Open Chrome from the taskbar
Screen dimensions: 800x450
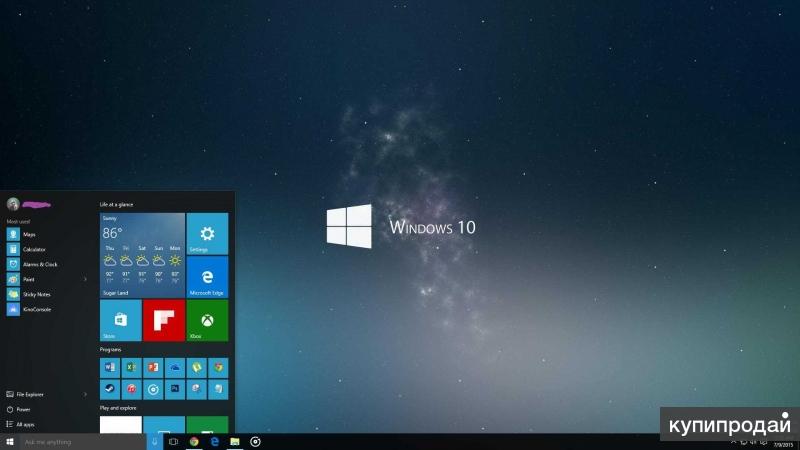tap(194, 442)
